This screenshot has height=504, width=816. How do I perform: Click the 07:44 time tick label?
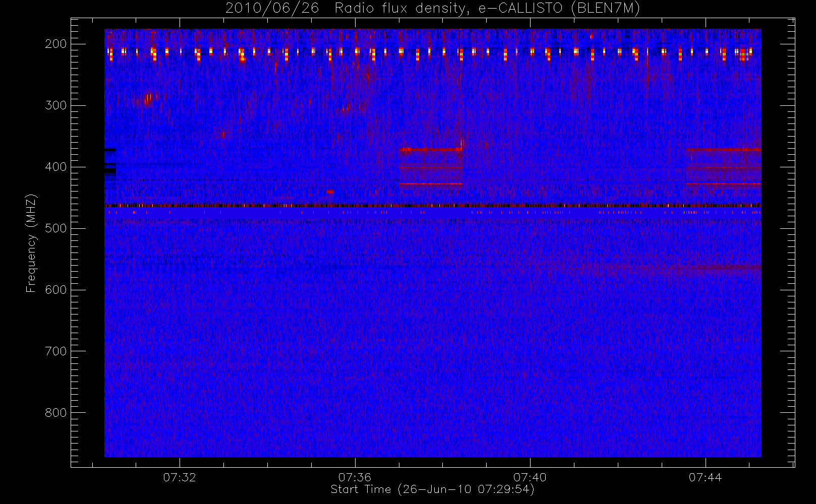pyautogui.click(x=706, y=477)
